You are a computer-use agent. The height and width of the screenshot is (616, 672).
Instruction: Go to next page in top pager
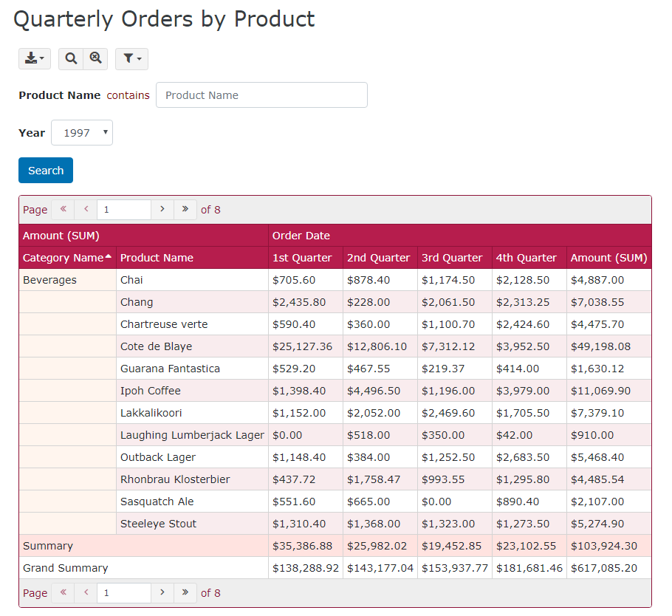pyautogui.click(x=162, y=210)
